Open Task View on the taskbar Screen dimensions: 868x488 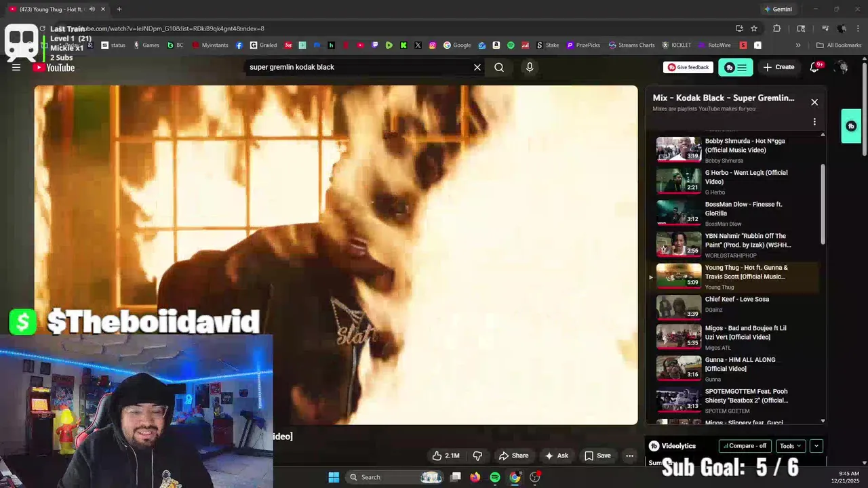pyautogui.click(x=456, y=477)
